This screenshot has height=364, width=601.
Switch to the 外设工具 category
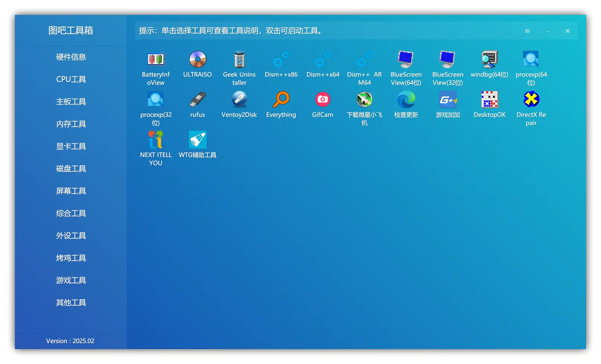click(71, 236)
